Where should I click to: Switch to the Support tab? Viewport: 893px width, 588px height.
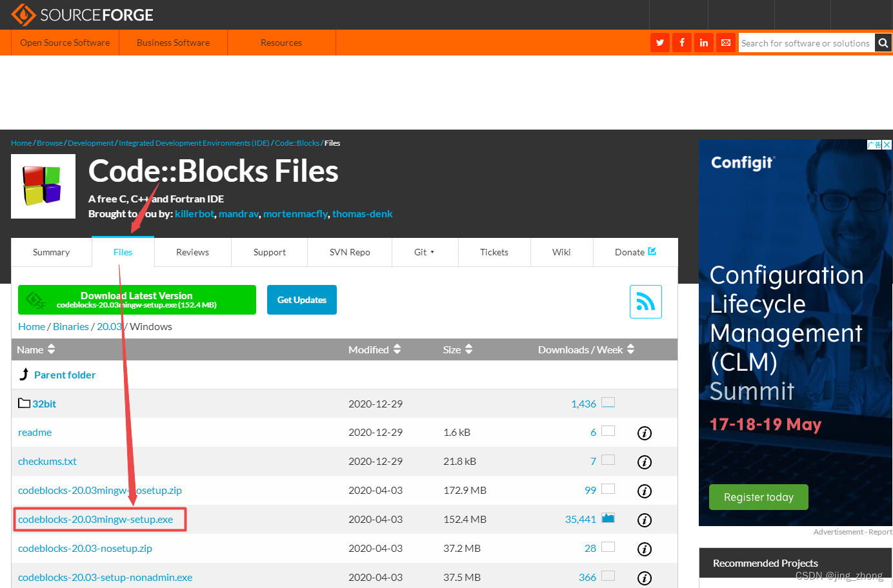click(270, 252)
